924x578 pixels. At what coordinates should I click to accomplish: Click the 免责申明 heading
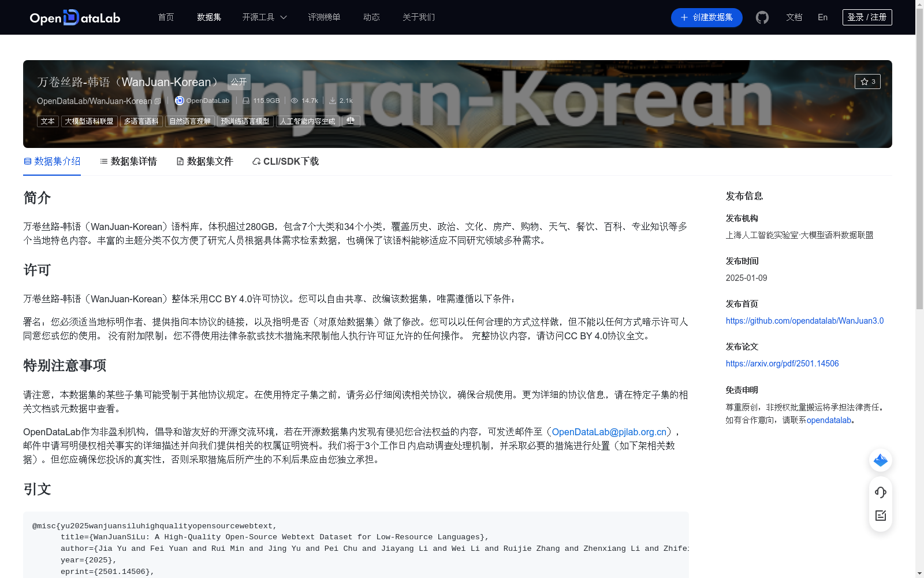point(742,390)
